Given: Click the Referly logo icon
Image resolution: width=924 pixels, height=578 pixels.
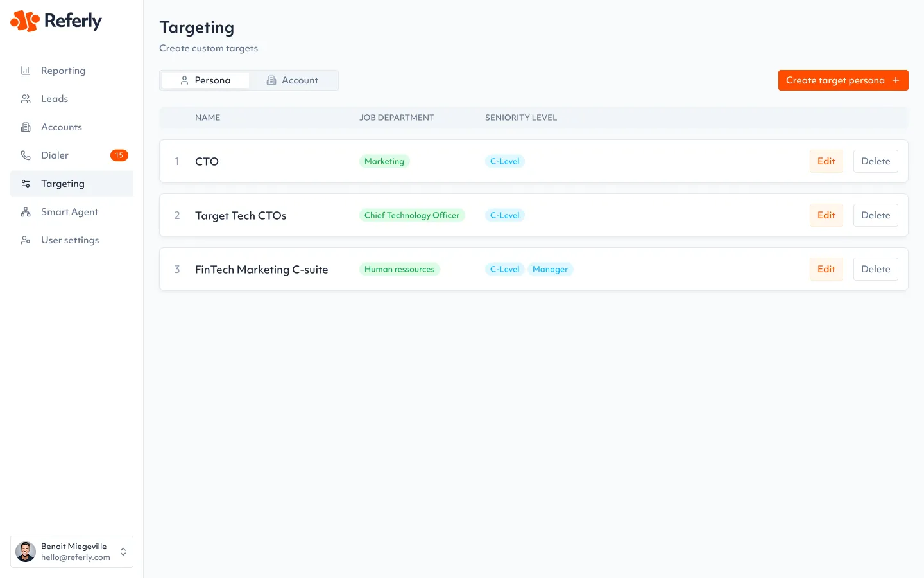Looking at the screenshot, I should coord(25,21).
